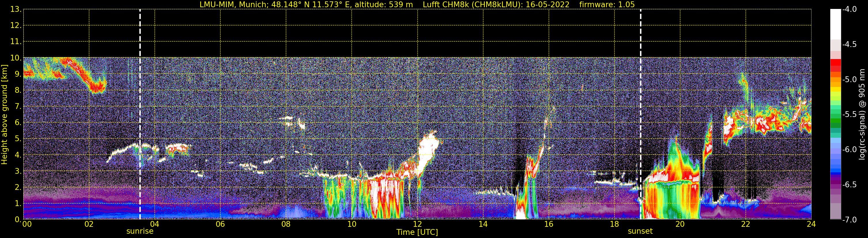Click the '22' tick label on time axis

746,224
